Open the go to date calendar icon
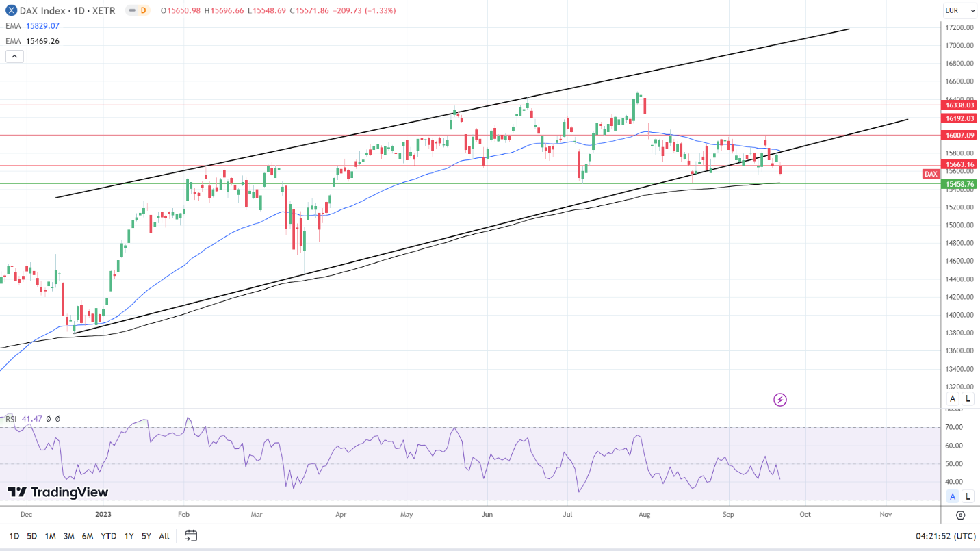This screenshot has width=980, height=551. [x=191, y=535]
